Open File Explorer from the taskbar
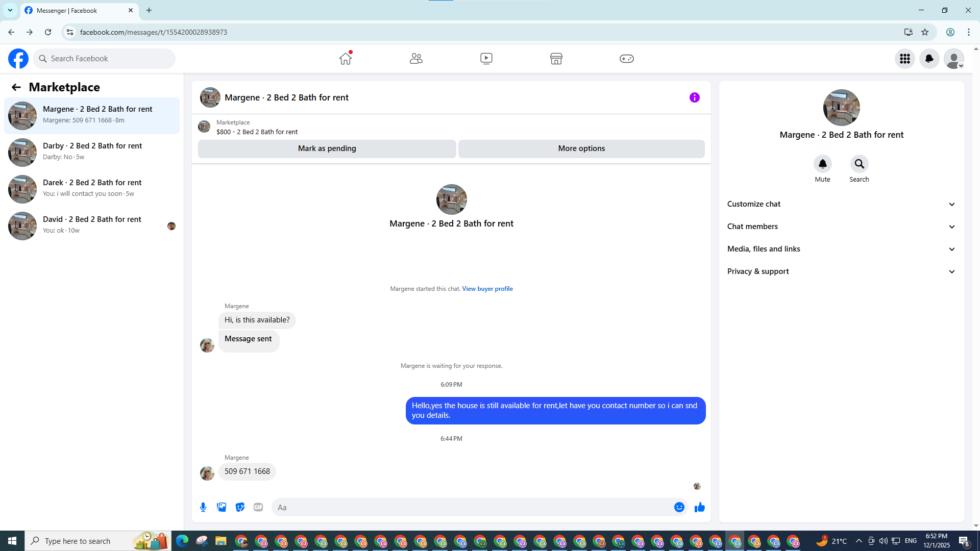The image size is (980, 551). (220, 541)
